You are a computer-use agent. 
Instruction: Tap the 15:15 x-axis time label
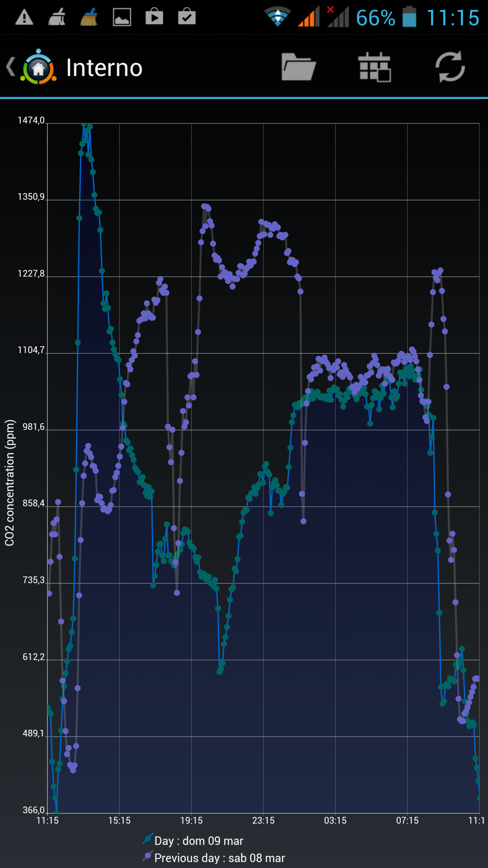click(x=119, y=821)
